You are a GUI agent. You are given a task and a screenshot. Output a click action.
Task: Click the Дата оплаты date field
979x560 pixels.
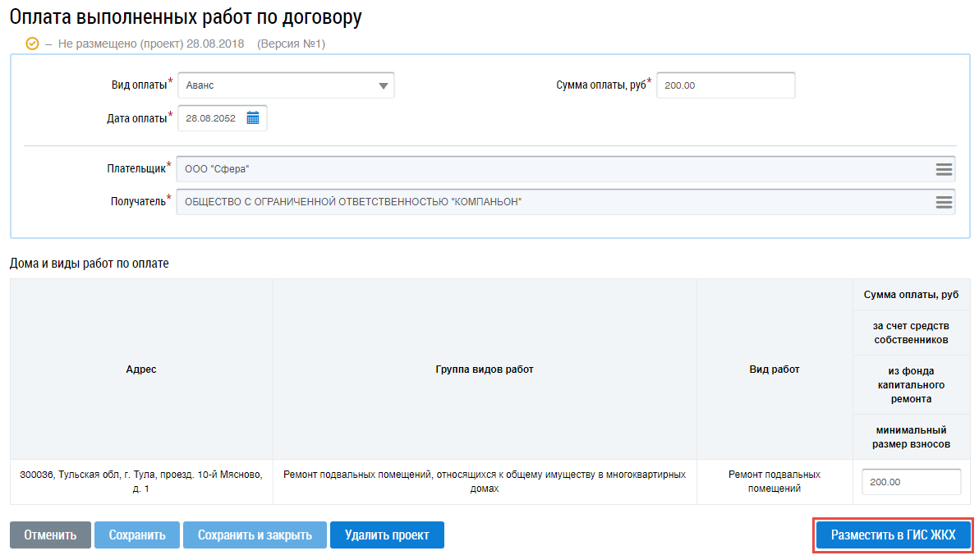point(211,118)
